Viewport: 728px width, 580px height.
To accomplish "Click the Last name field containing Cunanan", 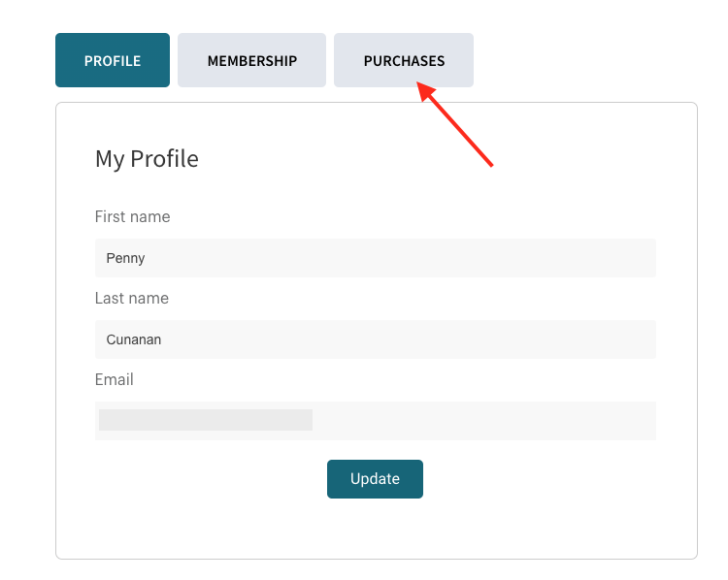I will [x=375, y=339].
